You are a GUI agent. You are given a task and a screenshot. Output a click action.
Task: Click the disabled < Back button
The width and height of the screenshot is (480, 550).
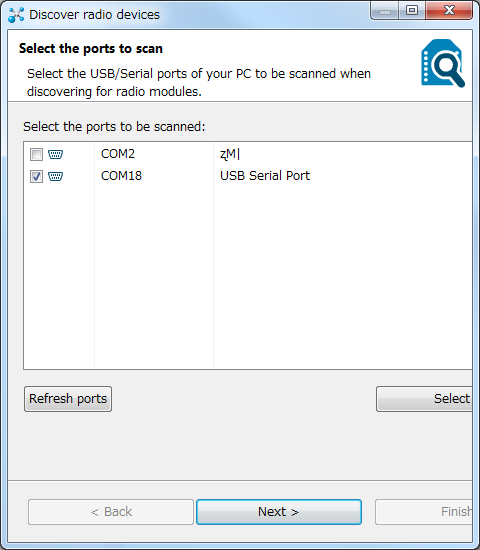click(111, 512)
